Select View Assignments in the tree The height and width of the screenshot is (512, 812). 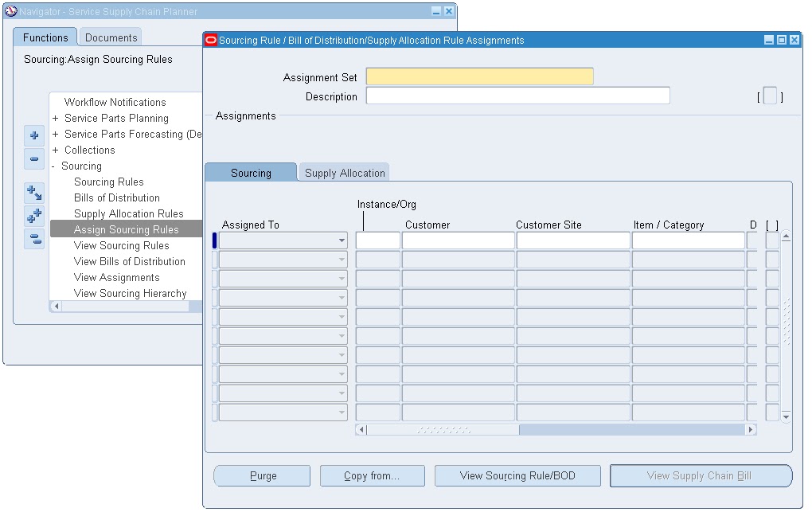click(x=116, y=278)
